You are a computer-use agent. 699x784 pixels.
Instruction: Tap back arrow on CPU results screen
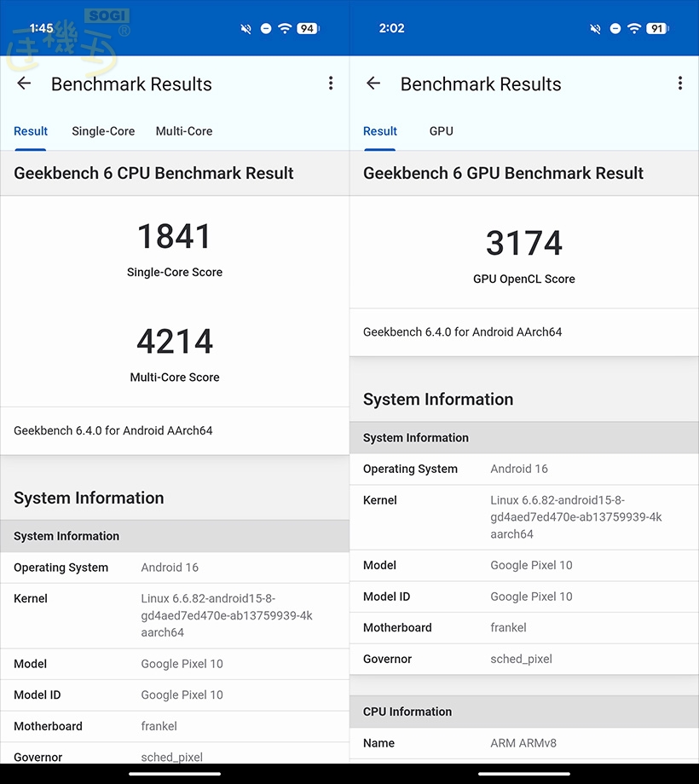24,84
